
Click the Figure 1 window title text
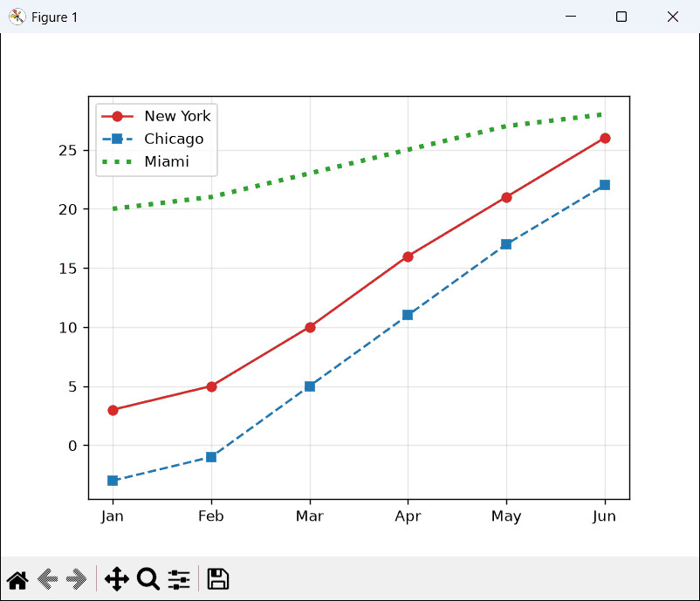click(x=54, y=17)
